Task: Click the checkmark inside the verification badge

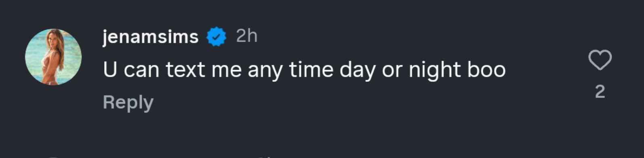Action: tap(217, 37)
